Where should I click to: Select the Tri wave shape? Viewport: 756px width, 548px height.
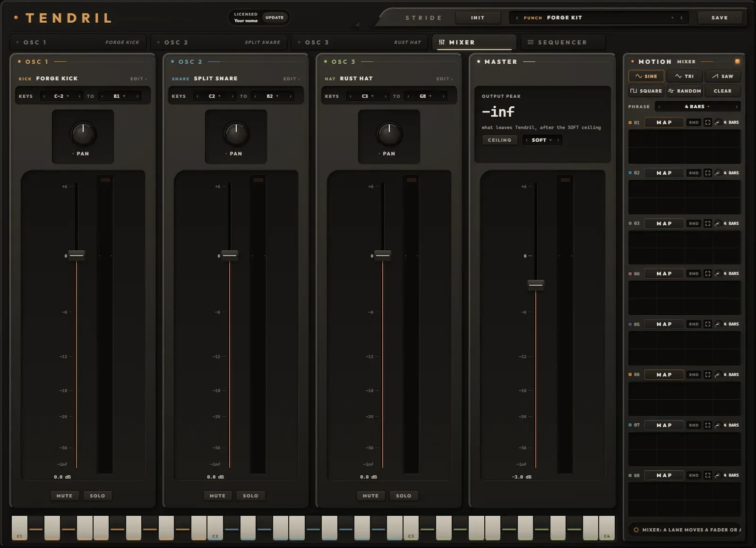click(684, 76)
